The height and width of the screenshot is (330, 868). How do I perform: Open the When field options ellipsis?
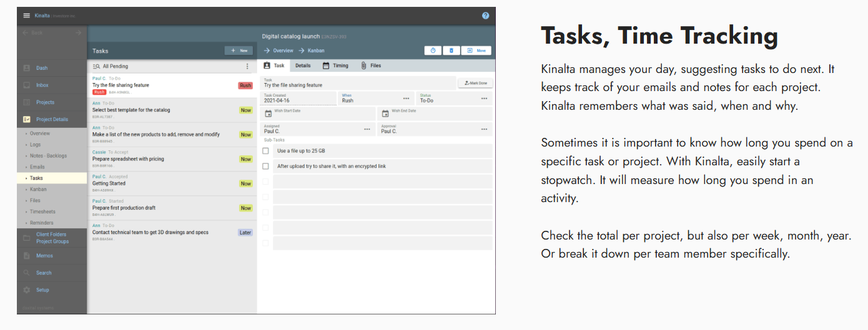point(407,99)
